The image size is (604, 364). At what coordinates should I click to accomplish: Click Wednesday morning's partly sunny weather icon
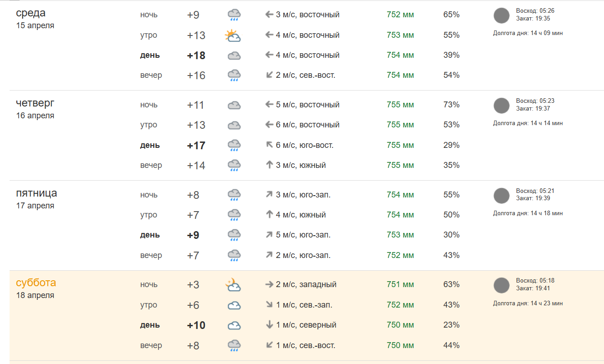(x=233, y=35)
